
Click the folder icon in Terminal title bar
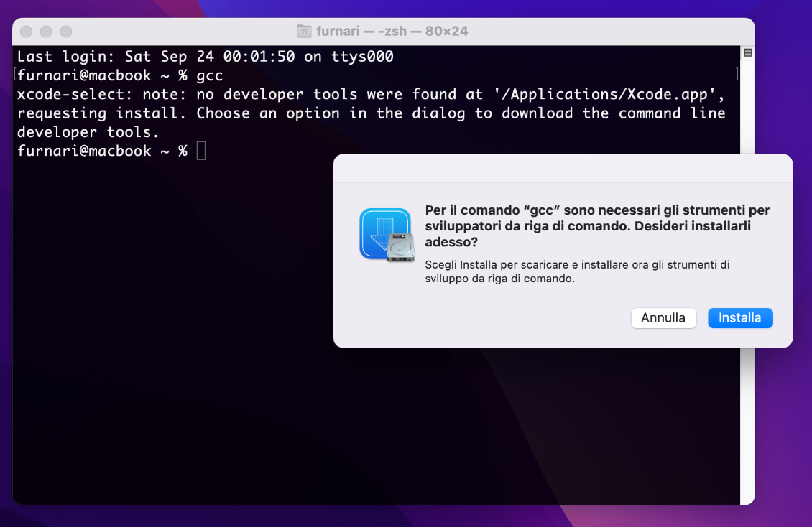pyautogui.click(x=304, y=31)
